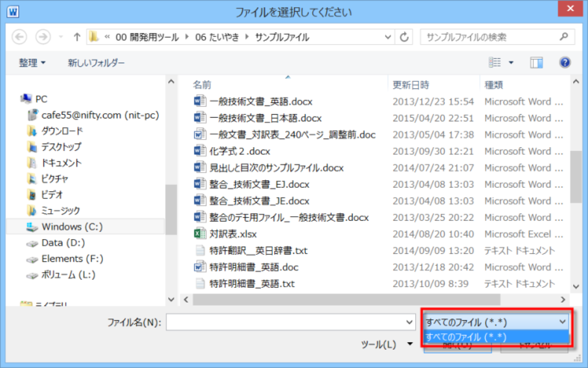Expand the view options dropdown arrow
Viewport: 588px width, 368px height.
click(511, 62)
